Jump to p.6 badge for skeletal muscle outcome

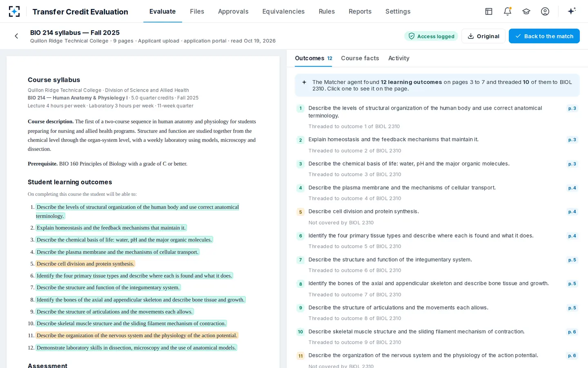click(x=572, y=332)
